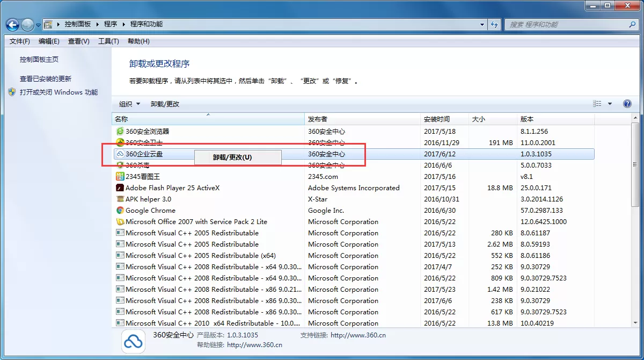Screen dimensions: 644x360
Task: Open the 查看已安装的更新 link
Action: point(46,78)
